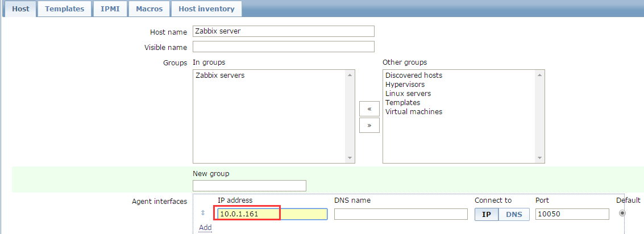The image size is (644, 234).
Task: Click the Add agent interface link
Action: click(x=205, y=227)
